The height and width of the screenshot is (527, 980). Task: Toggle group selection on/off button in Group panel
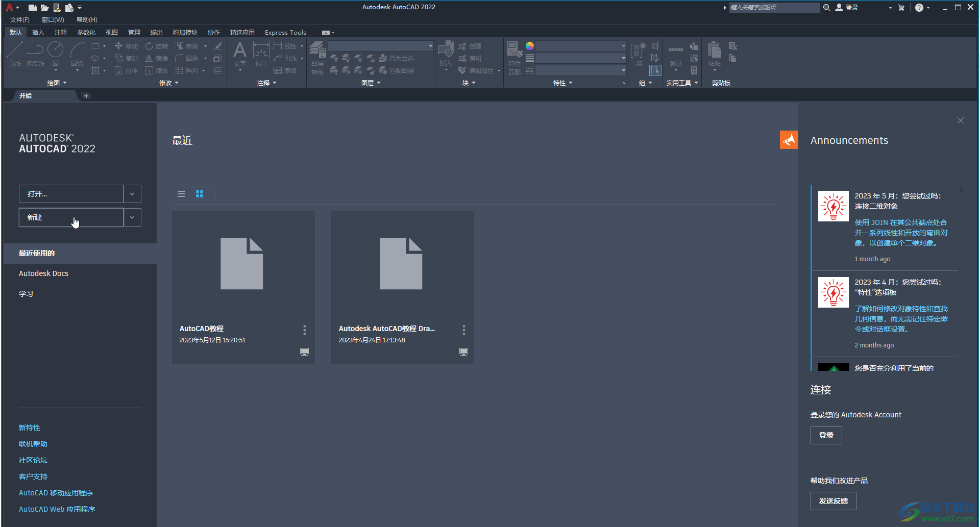point(655,70)
